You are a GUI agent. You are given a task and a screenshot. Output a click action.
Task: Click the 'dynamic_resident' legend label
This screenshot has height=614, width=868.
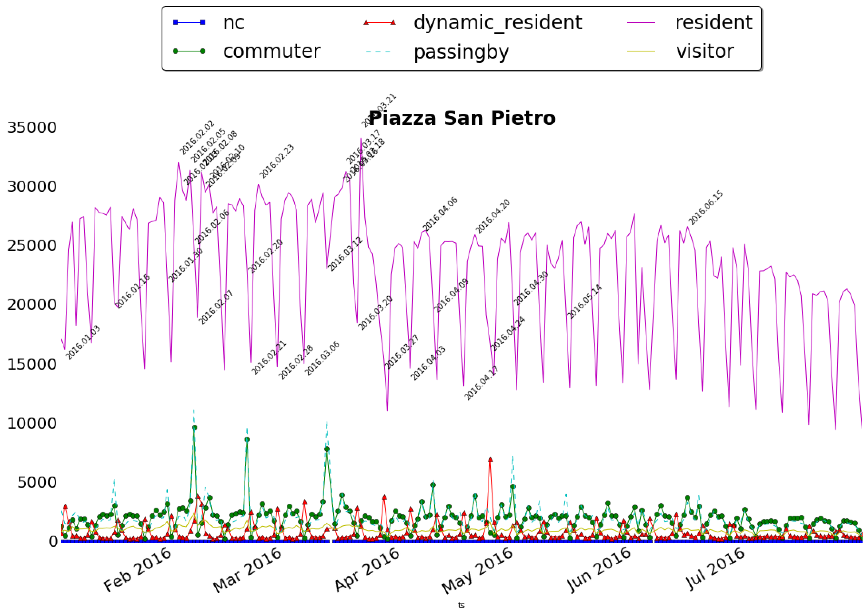tap(498, 23)
